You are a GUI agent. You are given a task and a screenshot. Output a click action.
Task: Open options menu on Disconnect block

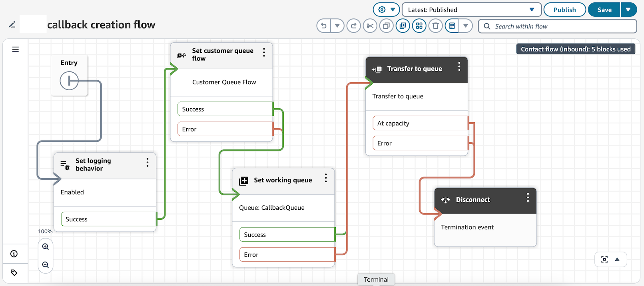[528, 198]
